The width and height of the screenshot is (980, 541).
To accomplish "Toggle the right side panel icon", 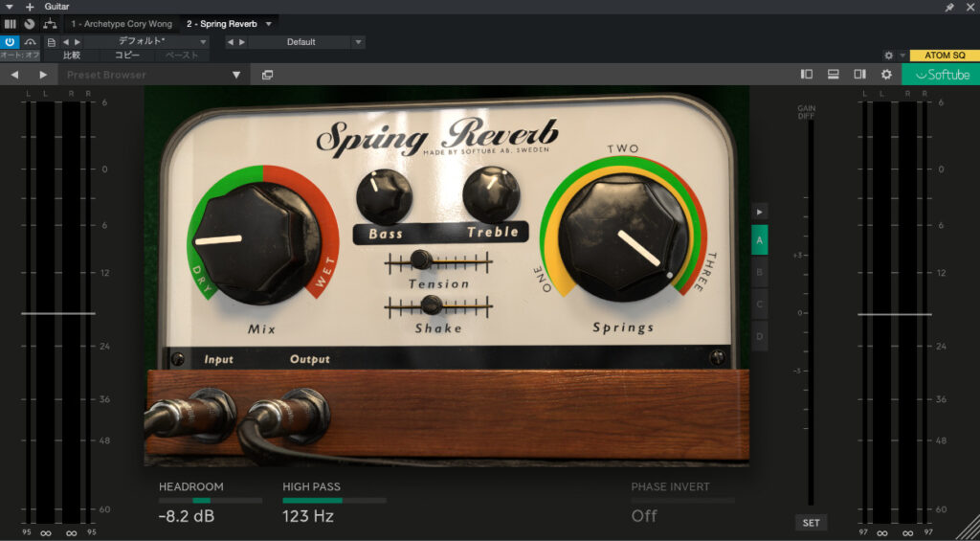I will coord(859,75).
